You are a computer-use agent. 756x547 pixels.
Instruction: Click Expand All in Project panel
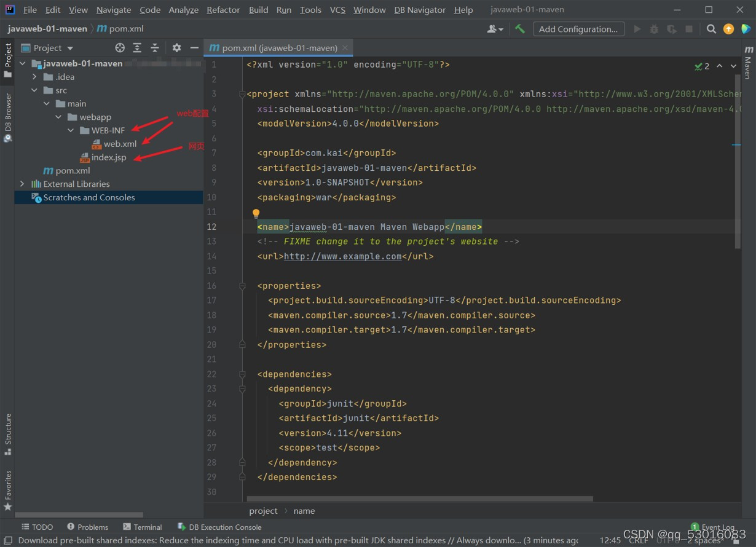137,47
